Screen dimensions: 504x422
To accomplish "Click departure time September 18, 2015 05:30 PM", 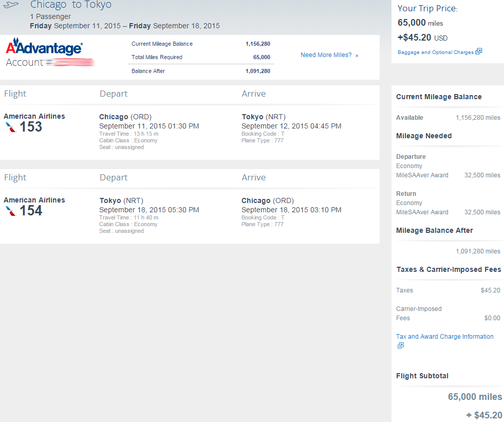I will tap(149, 210).
